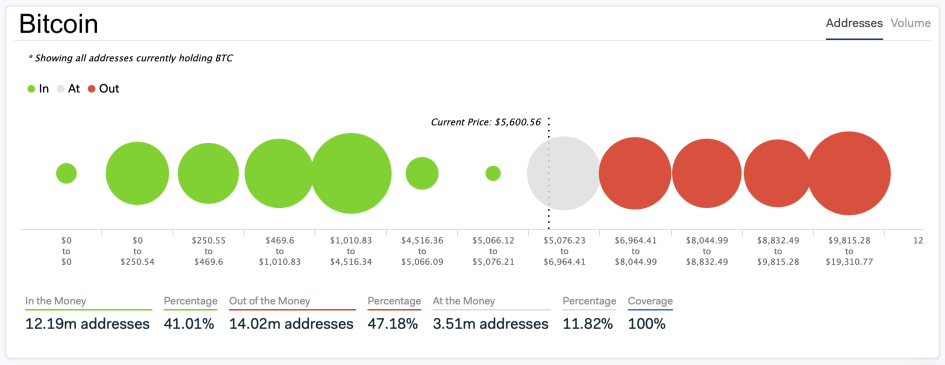Click the 41.01% percentage value
Viewport: 945px width, 365px height.
(189, 323)
